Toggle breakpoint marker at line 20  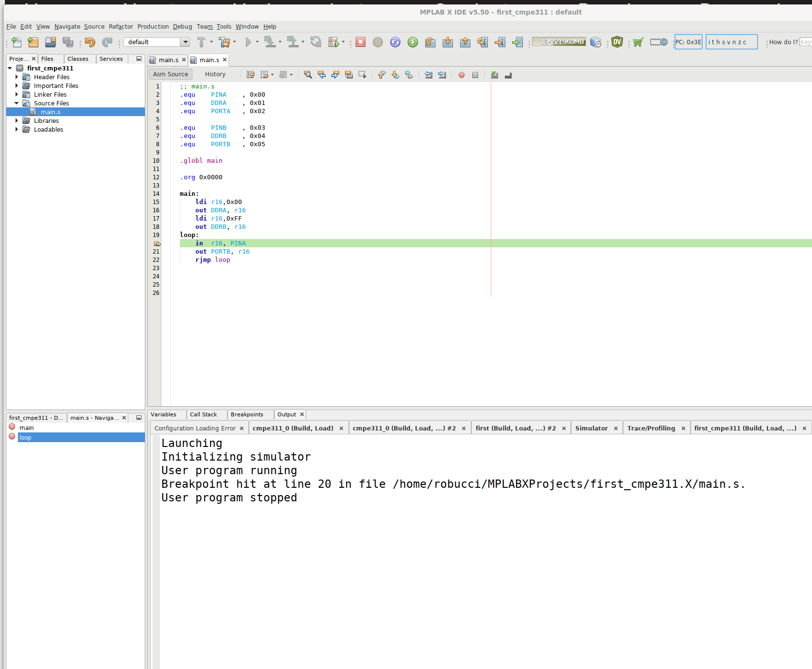(157, 243)
